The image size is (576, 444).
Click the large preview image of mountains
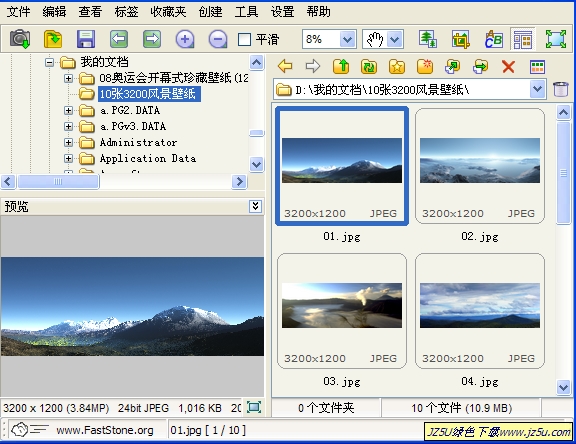132,306
